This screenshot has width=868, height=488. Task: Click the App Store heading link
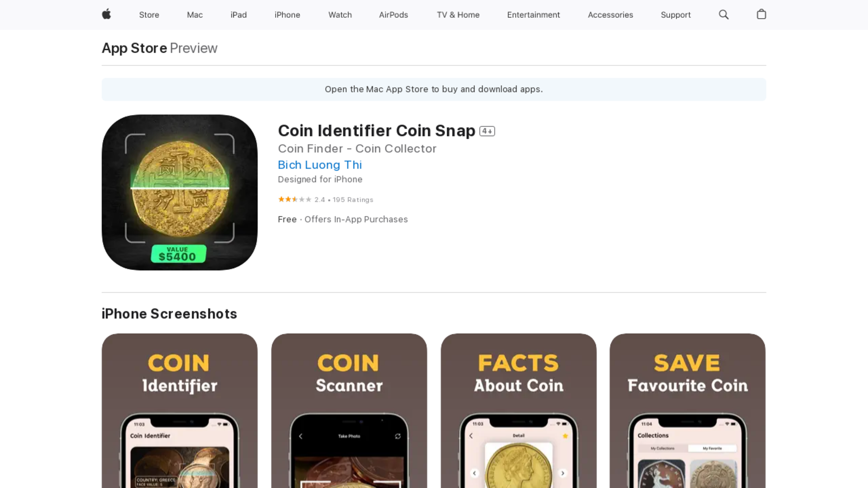coord(134,48)
